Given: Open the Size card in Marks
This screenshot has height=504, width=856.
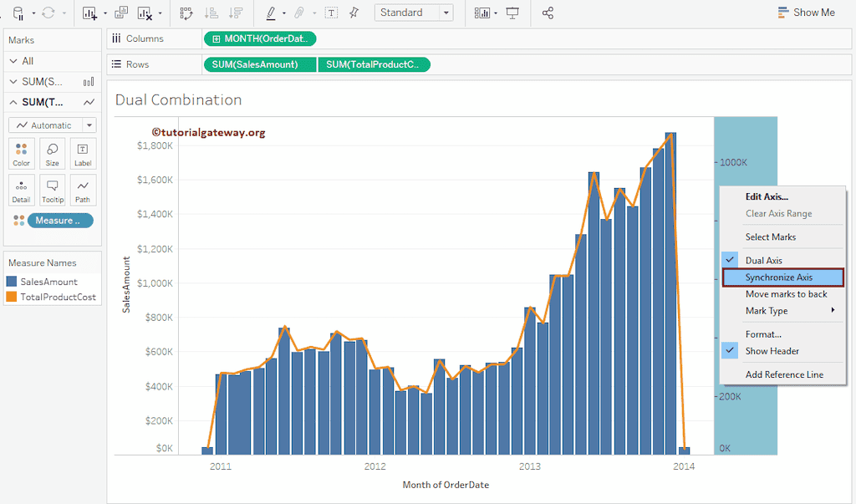Looking at the screenshot, I should (52, 153).
